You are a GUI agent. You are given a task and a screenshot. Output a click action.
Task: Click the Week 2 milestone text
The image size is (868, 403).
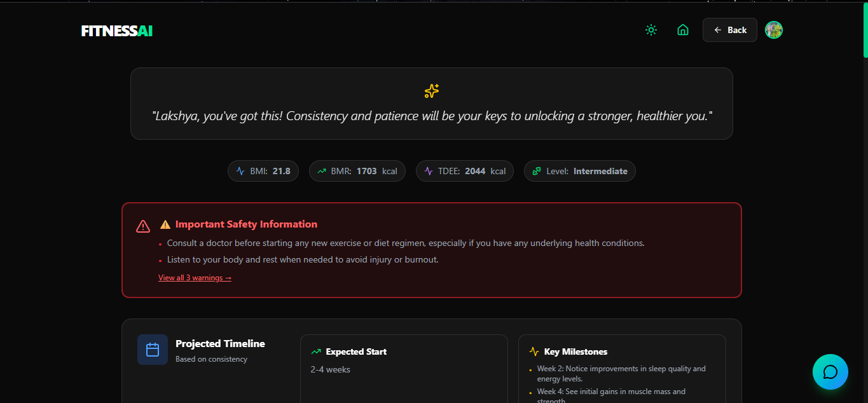point(621,374)
